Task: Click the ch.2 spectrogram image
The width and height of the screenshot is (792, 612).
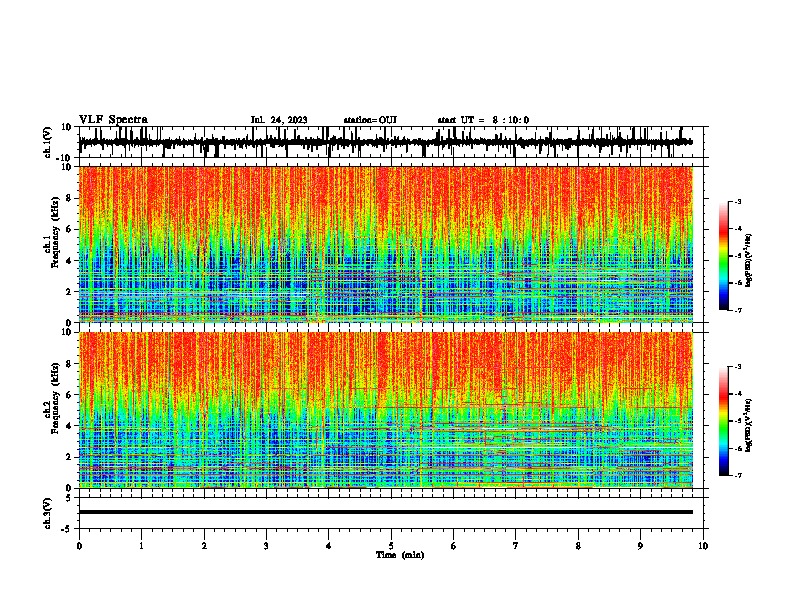Action: pyautogui.click(x=386, y=410)
